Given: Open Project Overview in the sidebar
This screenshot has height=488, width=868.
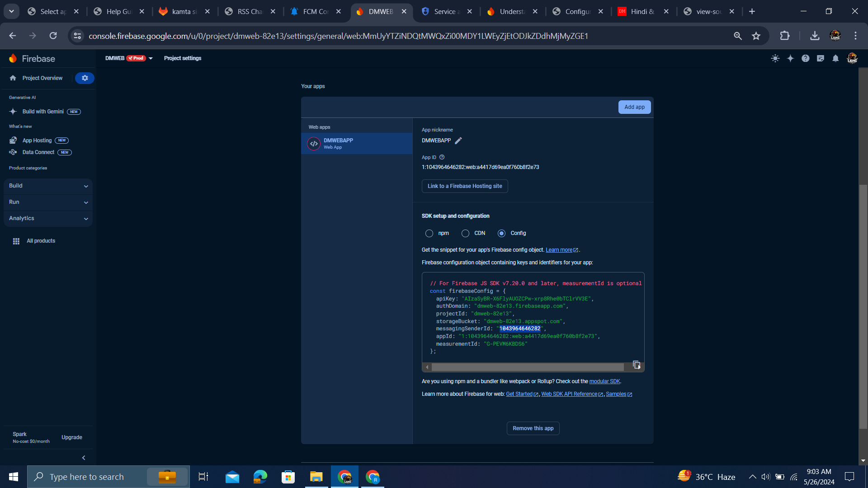Looking at the screenshot, I should pyautogui.click(x=42, y=78).
